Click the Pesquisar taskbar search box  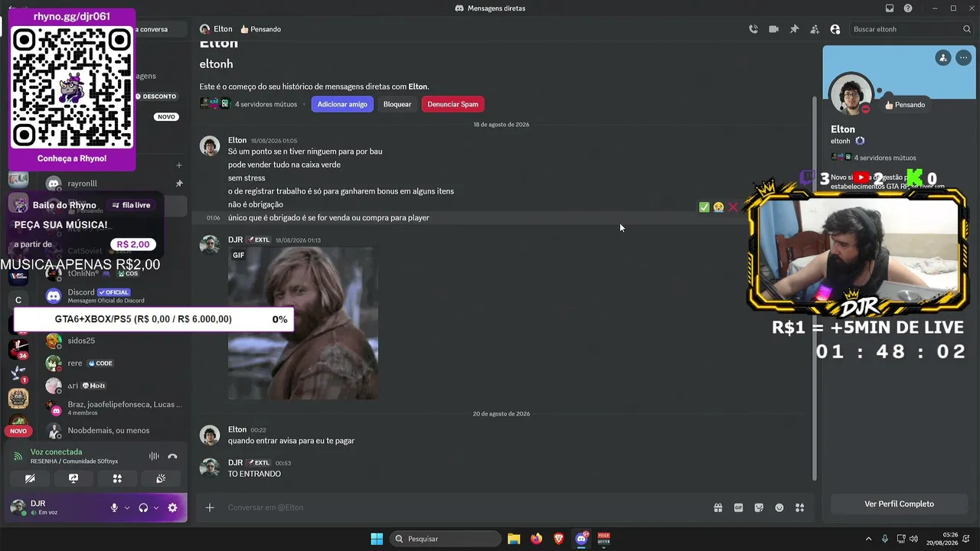pyautogui.click(x=446, y=539)
